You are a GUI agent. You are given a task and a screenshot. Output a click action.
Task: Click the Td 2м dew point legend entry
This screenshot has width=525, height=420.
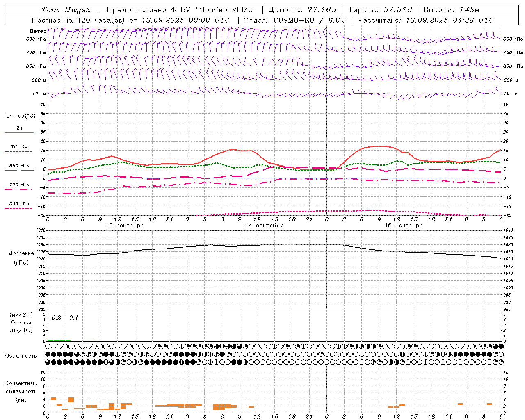pyautogui.click(x=19, y=147)
